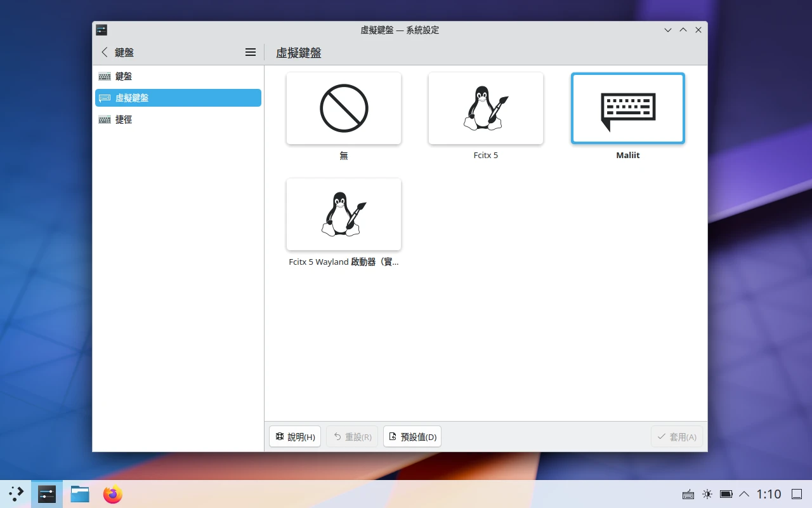Image resolution: width=812 pixels, height=508 pixels.
Task: Select the 無 (none) virtual keyboard option
Action: point(343,109)
